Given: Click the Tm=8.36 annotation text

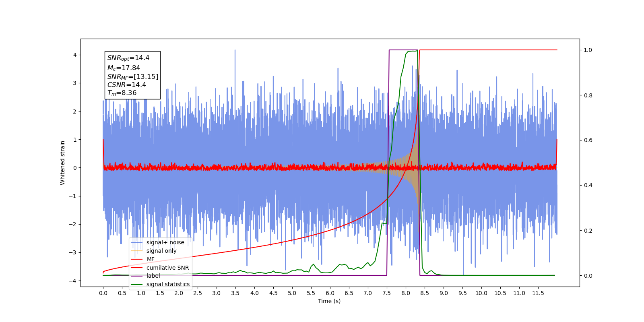Looking at the screenshot, I should click(122, 93).
